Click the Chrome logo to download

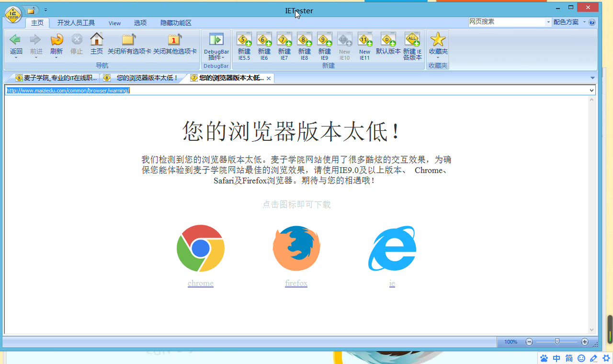[x=200, y=248]
